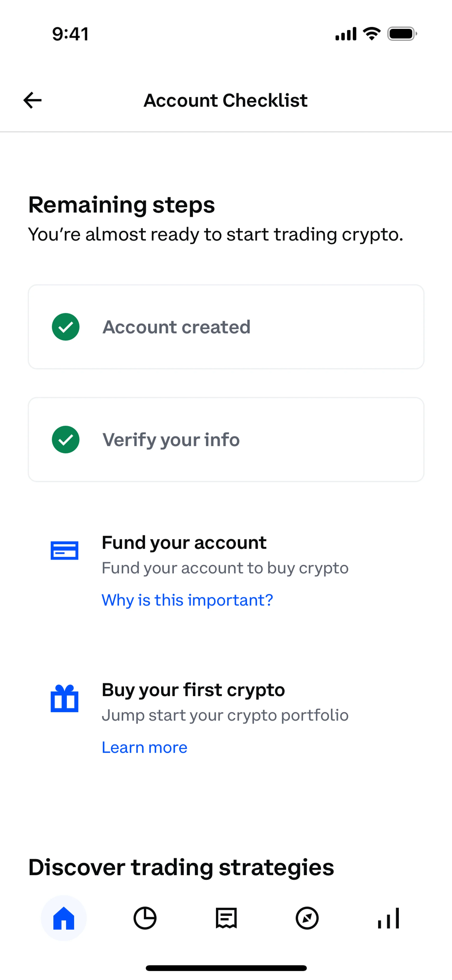Screen dimensions: 452x980
Task: Tap the home indicator bar at bottom
Action: pyautogui.click(x=226, y=968)
